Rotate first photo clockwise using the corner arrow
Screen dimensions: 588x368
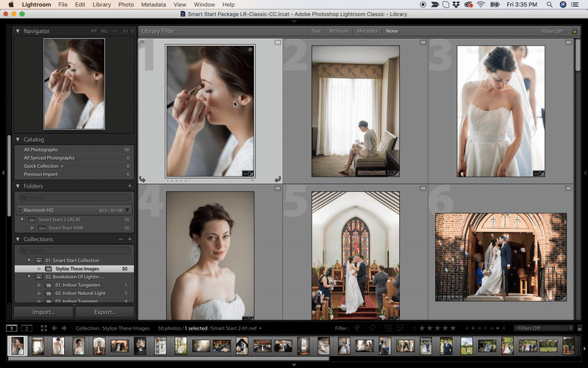pos(278,179)
